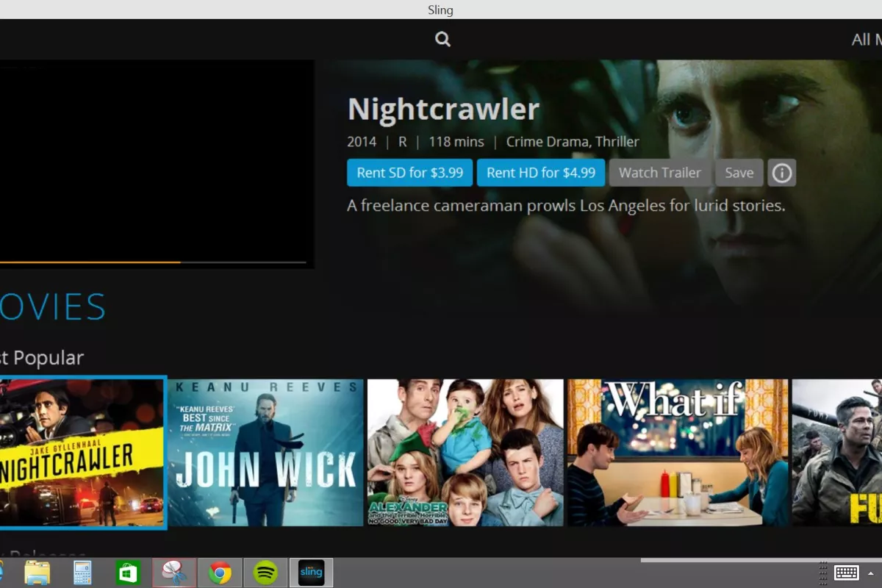Launch the Sling app from the taskbar
This screenshot has height=588, width=882.
pyautogui.click(x=311, y=572)
